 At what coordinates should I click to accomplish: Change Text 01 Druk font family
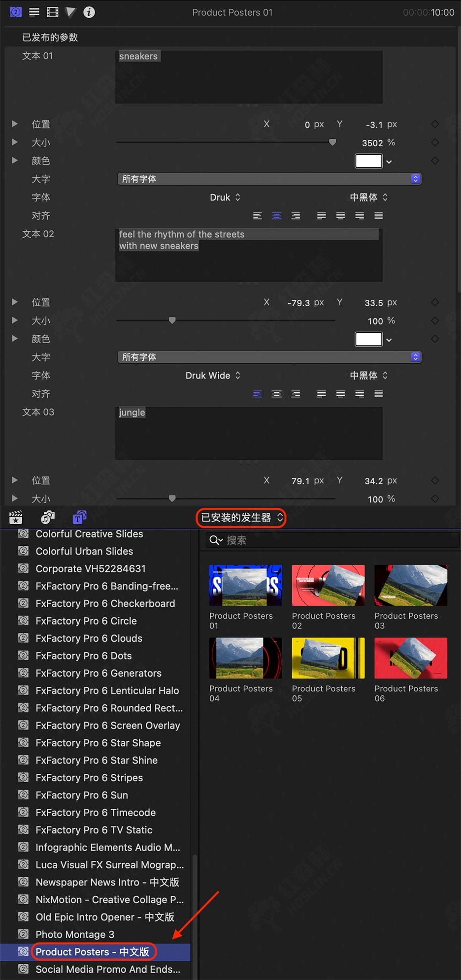(225, 197)
